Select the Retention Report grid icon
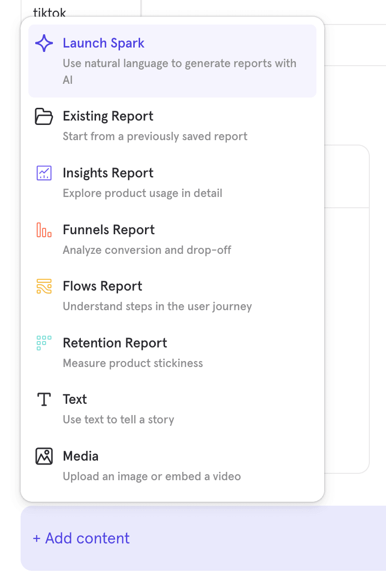The height and width of the screenshot is (588, 386). (x=44, y=343)
